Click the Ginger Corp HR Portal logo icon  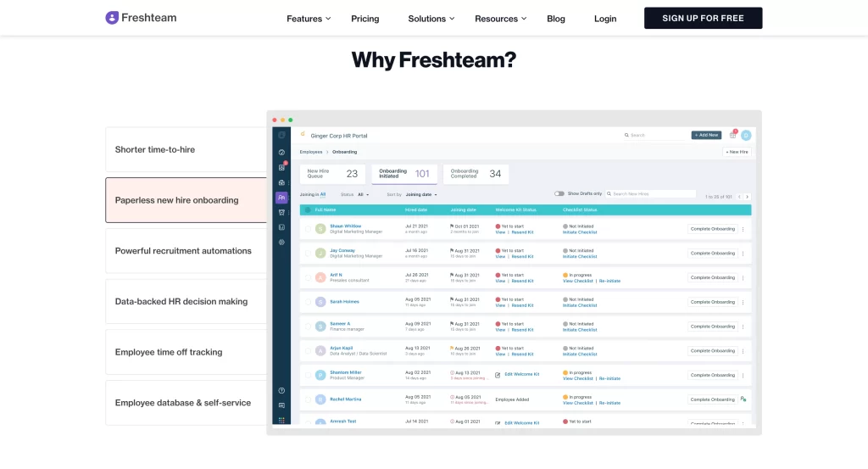click(x=303, y=134)
